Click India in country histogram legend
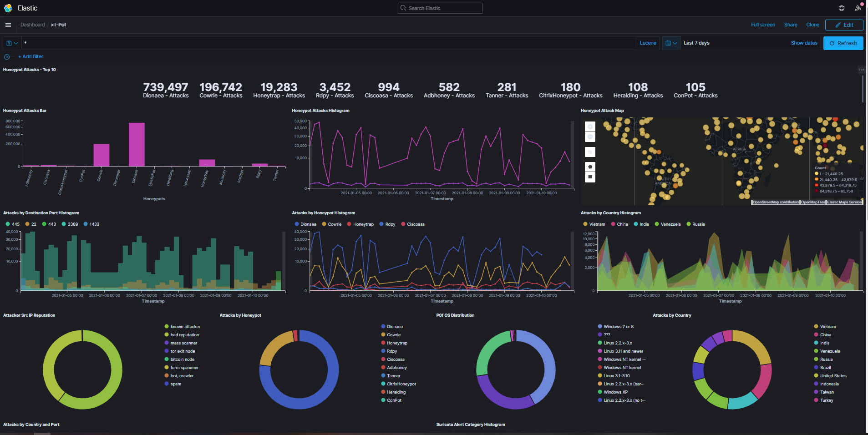 [641, 224]
